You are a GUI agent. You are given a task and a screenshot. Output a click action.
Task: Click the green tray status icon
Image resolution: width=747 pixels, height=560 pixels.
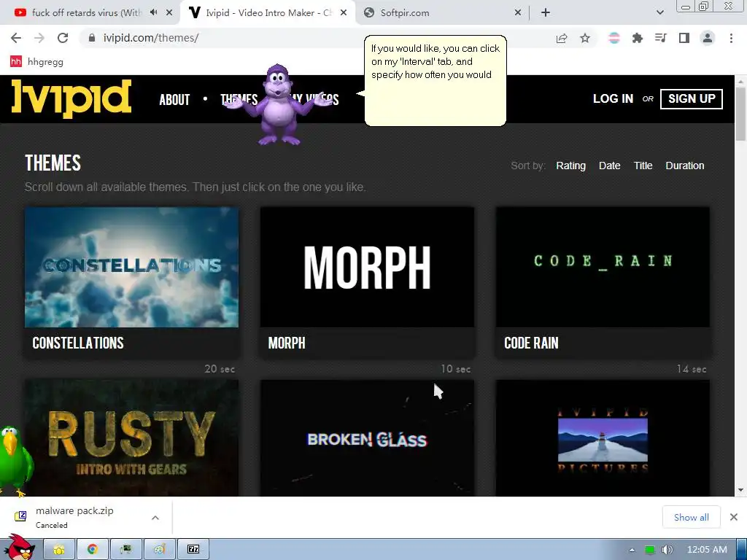[x=649, y=550]
